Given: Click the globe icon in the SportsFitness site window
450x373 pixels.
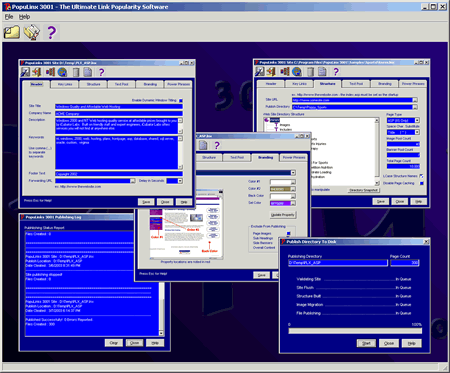Looking at the screenshot, I should pyautogui.click(x=297, y=71).
